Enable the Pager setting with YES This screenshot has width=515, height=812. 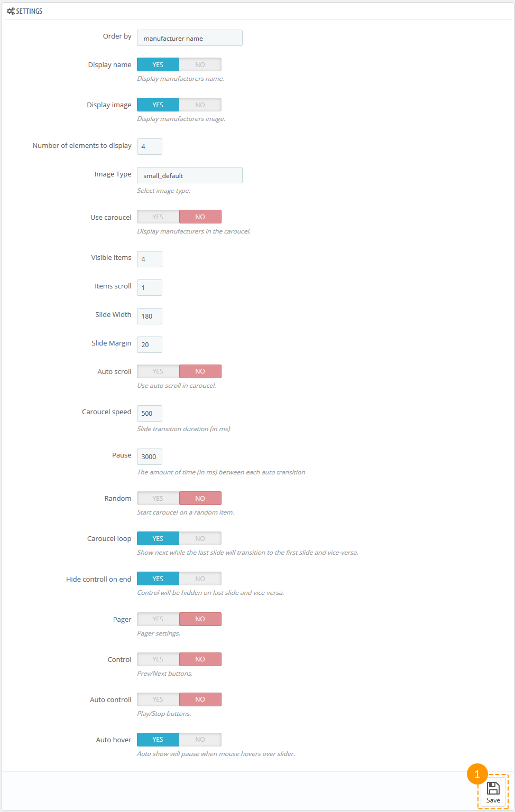[x=158, y=619]
